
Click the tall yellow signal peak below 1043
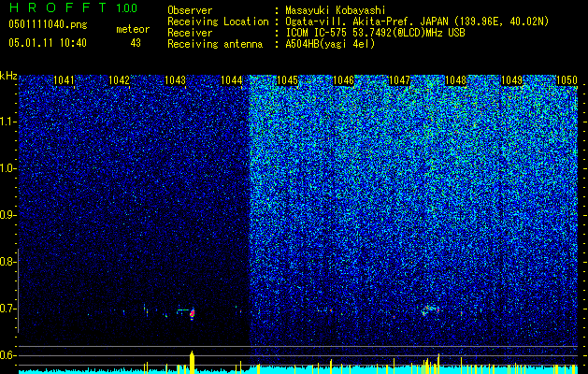click(192, 363)
